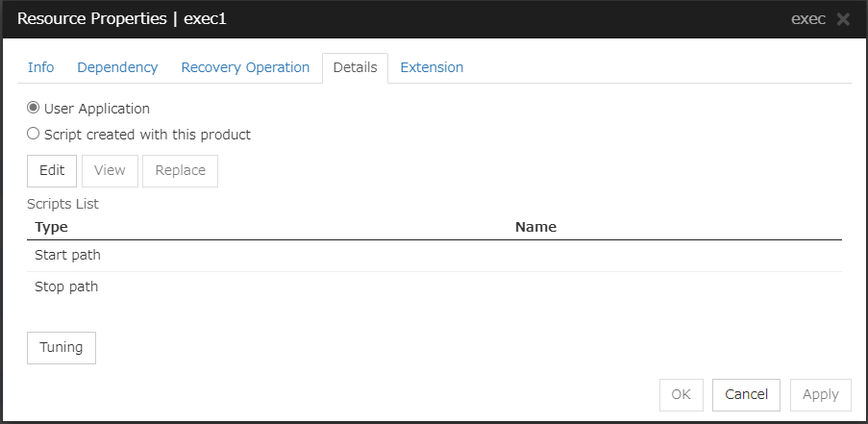
Task: Close the Resource Properties dialog with X
Action: [843, 19]
